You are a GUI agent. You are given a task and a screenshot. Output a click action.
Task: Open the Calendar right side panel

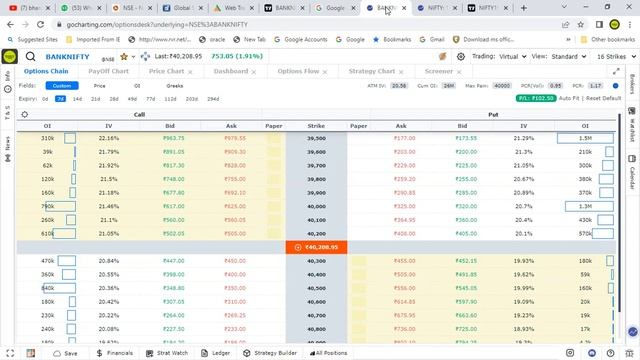(x=632, y=171)
